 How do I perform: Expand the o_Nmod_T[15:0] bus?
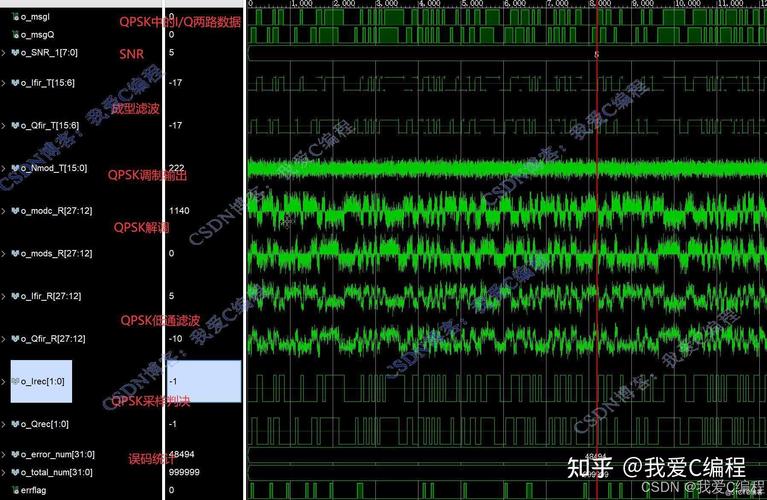click(x=3, y=168)
